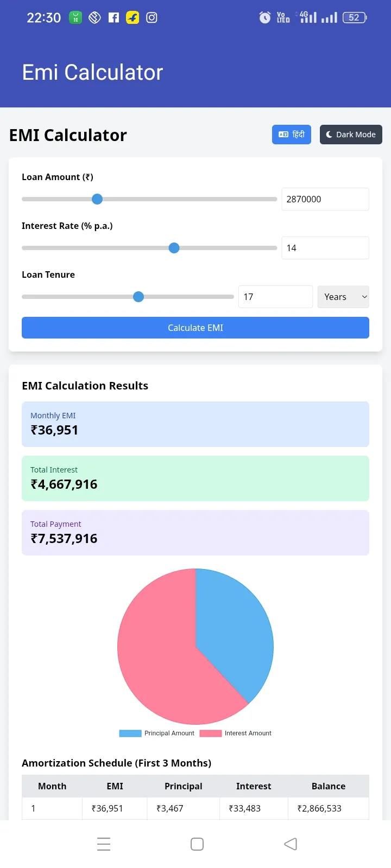Click the language icon in the हिंदी button
391x868 pixels.
(x=283, y=135)
